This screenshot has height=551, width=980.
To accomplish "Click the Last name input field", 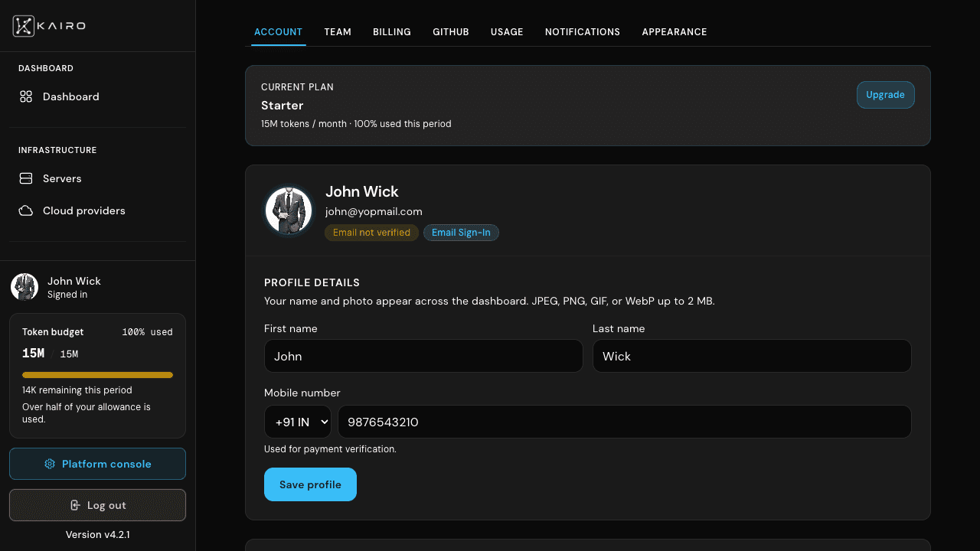I will [752, 356].
